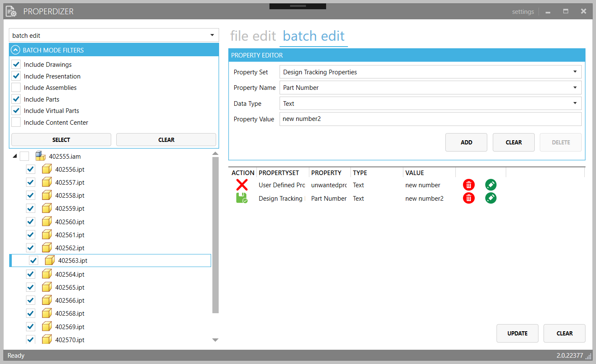Click the VALUE column header
This screenshot has width=596, height=364.
pyautogui.click(x=415, y=173)
